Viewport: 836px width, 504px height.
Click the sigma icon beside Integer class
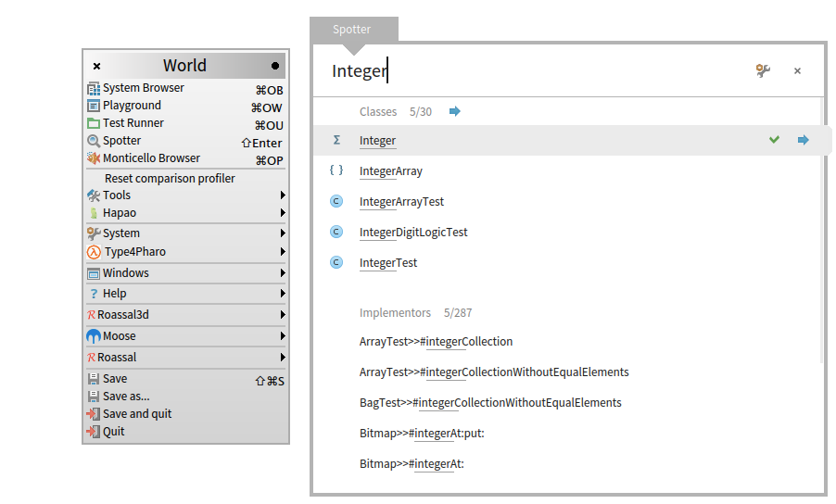point(336,141)
